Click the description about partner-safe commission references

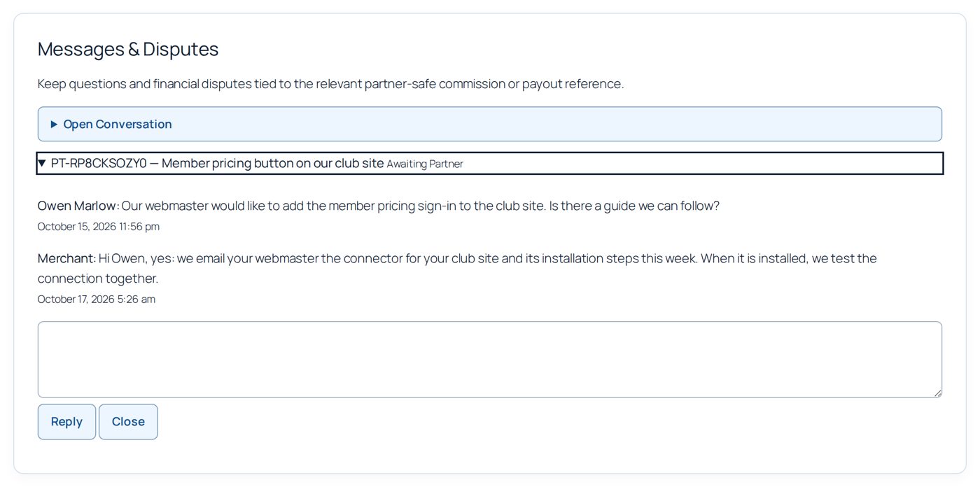tap(330, 84)
